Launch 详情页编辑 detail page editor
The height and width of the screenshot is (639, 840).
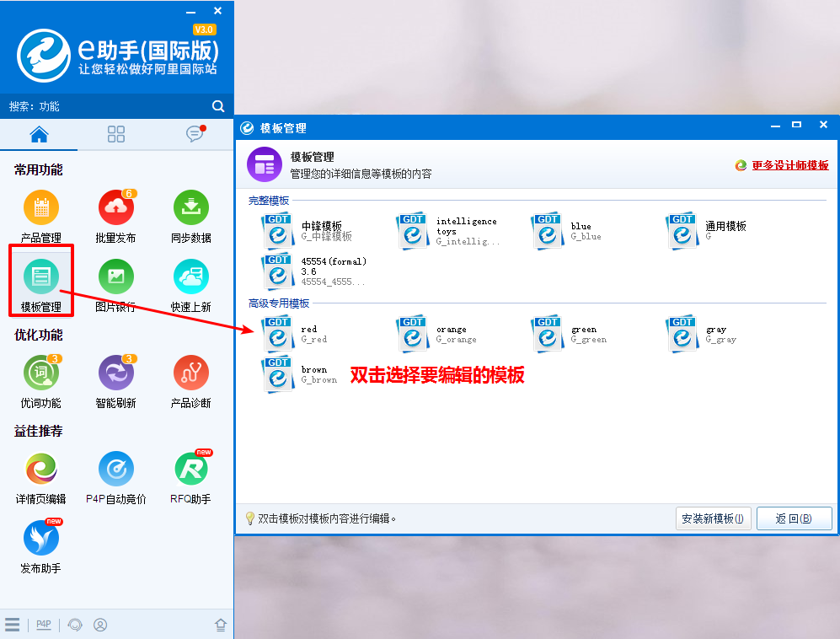[41, 469]
